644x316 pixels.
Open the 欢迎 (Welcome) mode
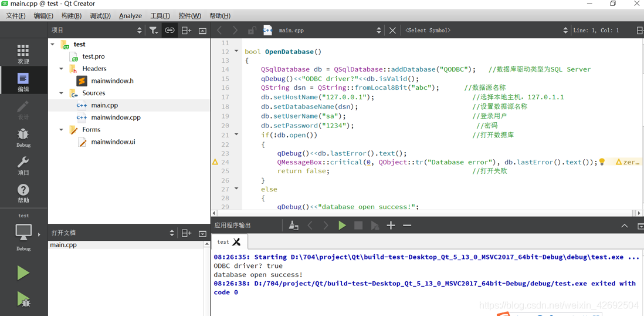23,54
